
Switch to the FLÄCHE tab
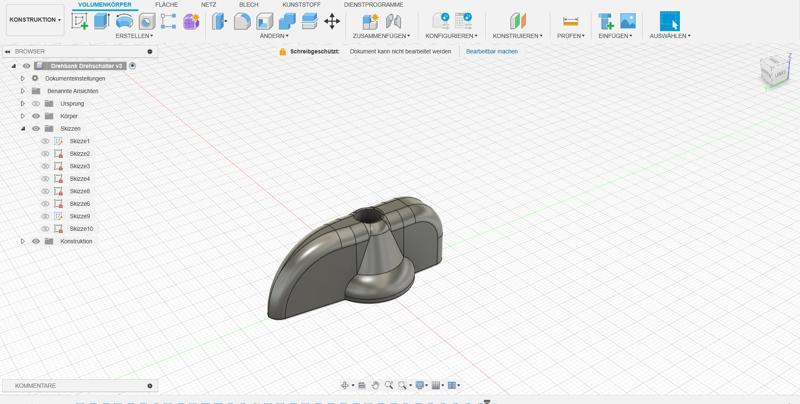pyautogui.click(x=166, y=5)
